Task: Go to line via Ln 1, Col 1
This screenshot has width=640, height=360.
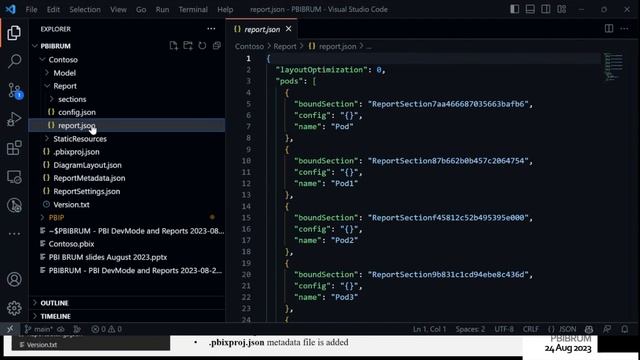Action: 429,329
